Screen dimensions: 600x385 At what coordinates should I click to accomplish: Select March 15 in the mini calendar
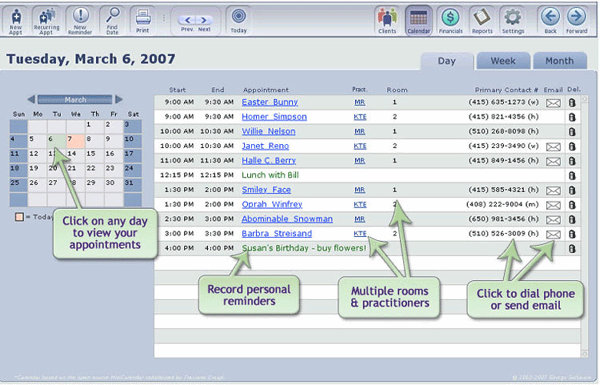[95, 155]
